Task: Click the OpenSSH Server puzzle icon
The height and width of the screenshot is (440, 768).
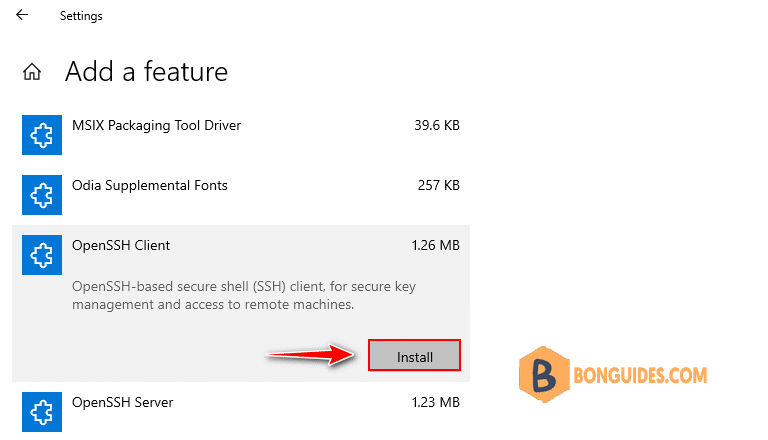Action: pyautogui.click(x=42, y=412)
